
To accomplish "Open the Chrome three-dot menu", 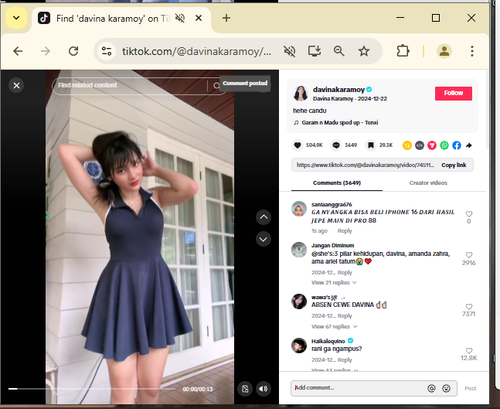I will (472, 51).
